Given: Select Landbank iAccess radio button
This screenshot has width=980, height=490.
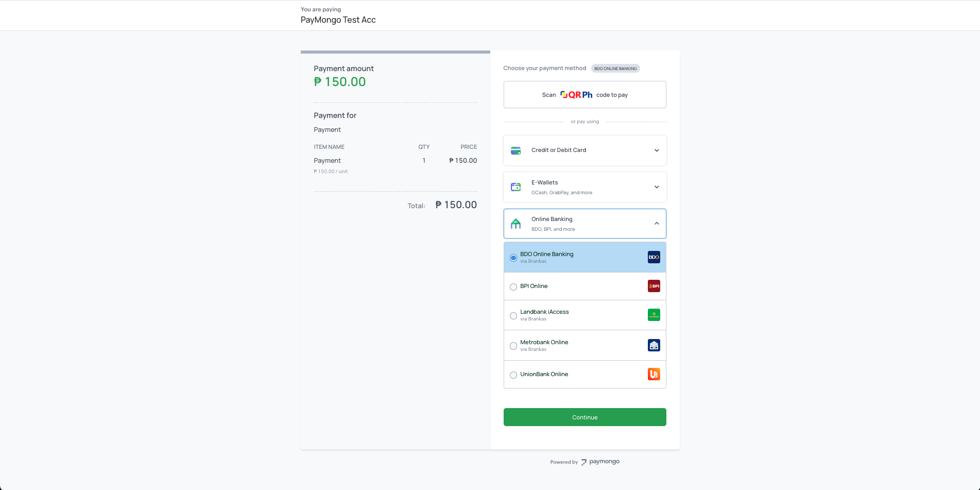Looking at the screenshot, I should pyautogui.click(x=513, y=316).
